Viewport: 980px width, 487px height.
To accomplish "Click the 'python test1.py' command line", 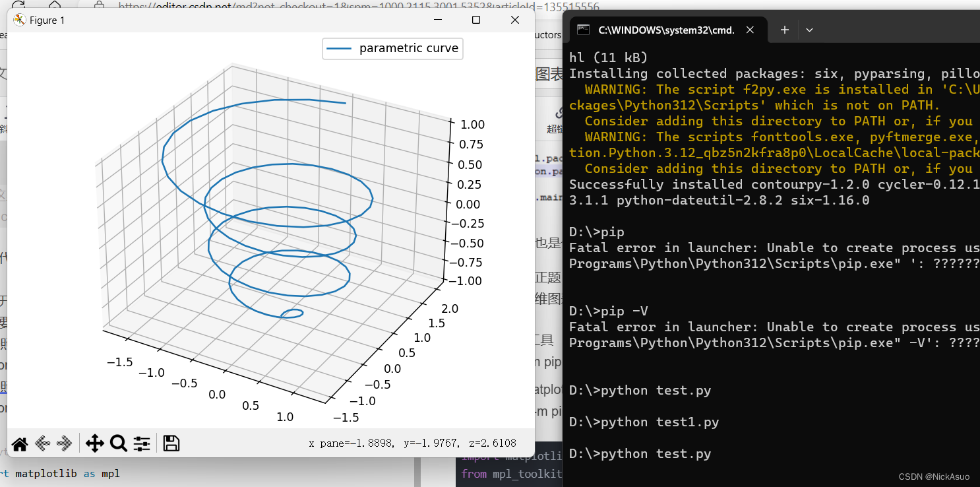I will (x=644, y=422).
